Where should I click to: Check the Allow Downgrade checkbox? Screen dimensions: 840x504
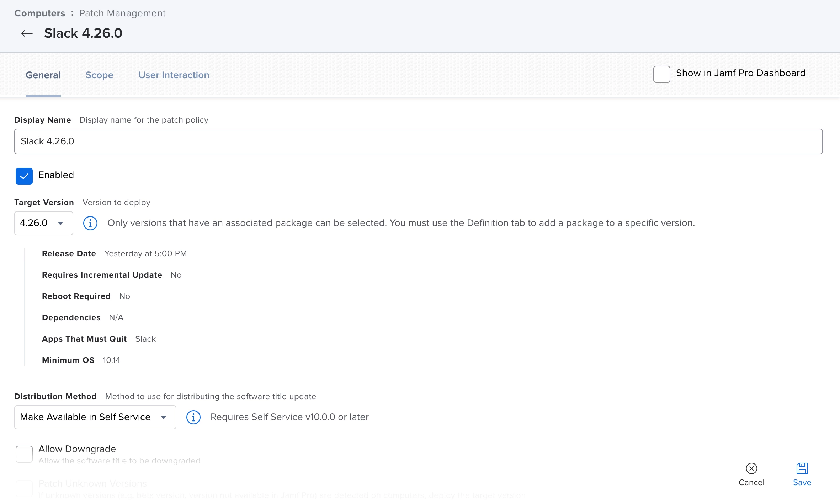click(x=24, y=454)
